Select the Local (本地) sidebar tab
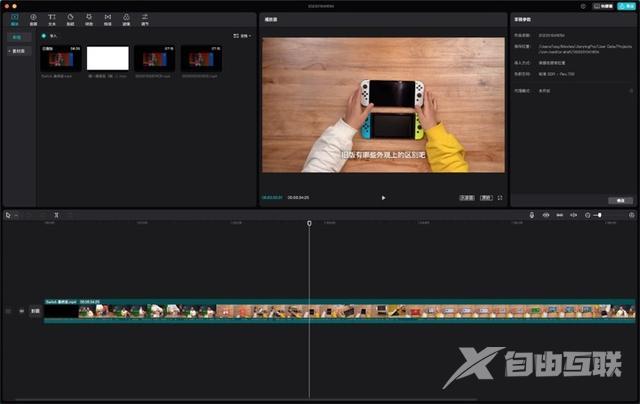Image resolution: width=640 pixels, height=404 pixels. (17, 36)
